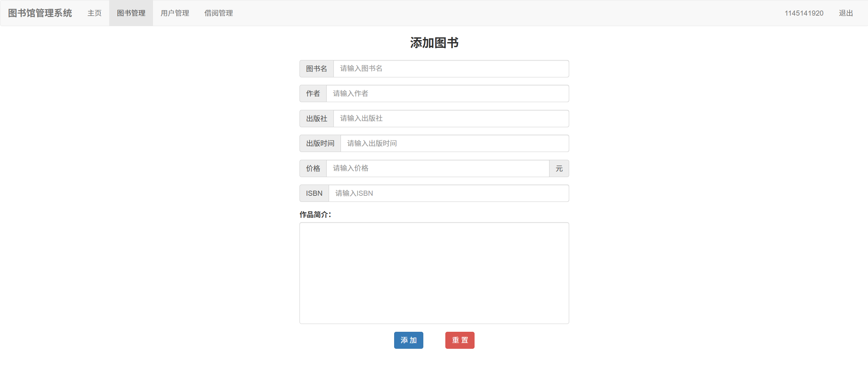This screenshot has height=382, width=868.
Task: Submit form with 添加 button
Action: tap(408, 340)
